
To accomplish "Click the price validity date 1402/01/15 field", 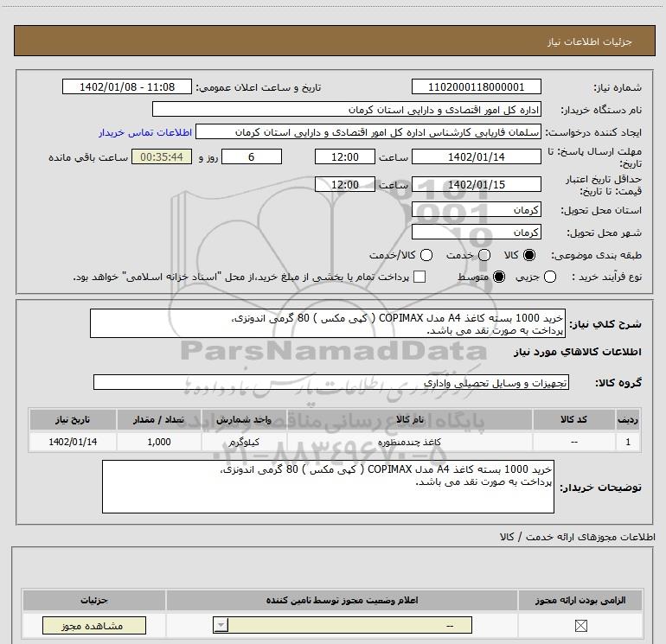I will 476,184.
